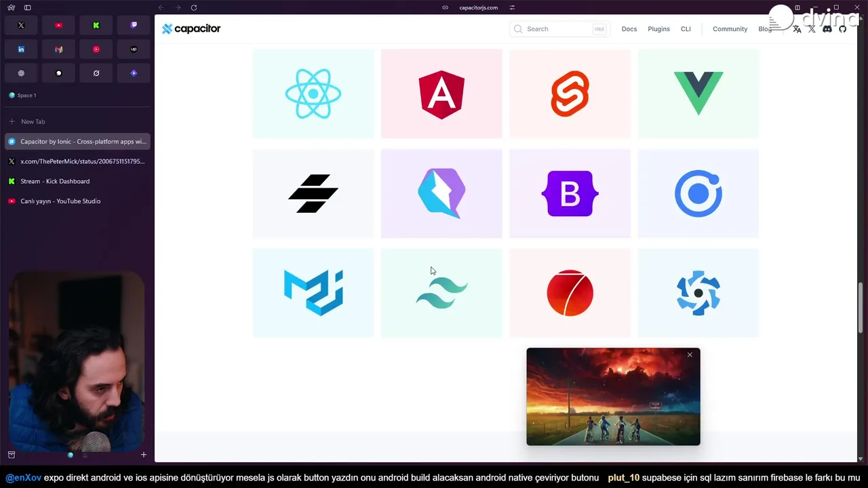Image resolution: width=868 pixels, height=488 pixels.
Task: Click the floating video thumbnail
Action: point(613,396)
